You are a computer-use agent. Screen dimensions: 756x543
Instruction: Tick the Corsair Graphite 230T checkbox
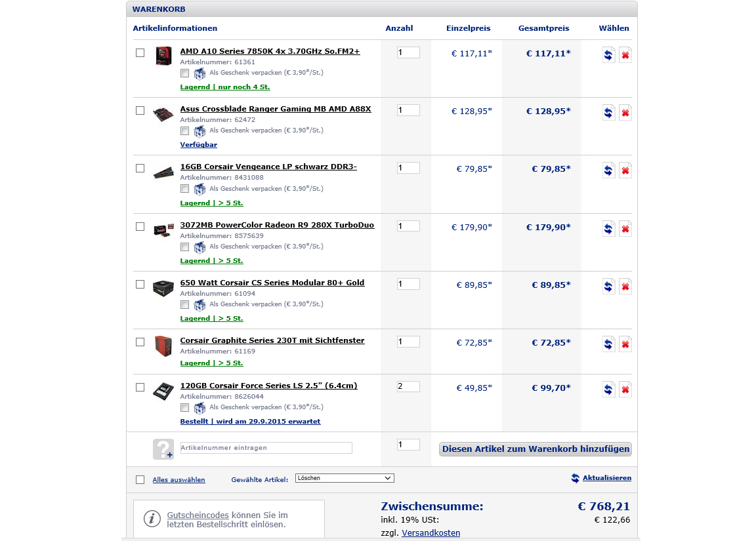click(x=140, y=342)
